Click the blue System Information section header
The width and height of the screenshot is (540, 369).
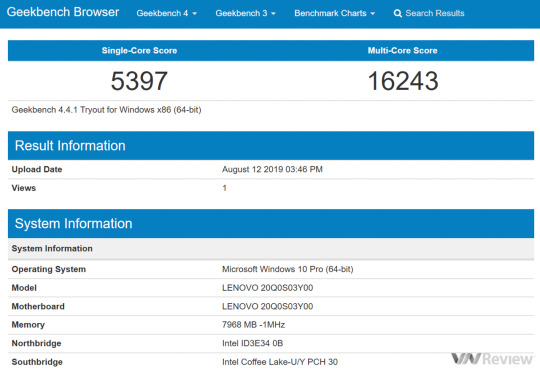click(x=271, y=223)
